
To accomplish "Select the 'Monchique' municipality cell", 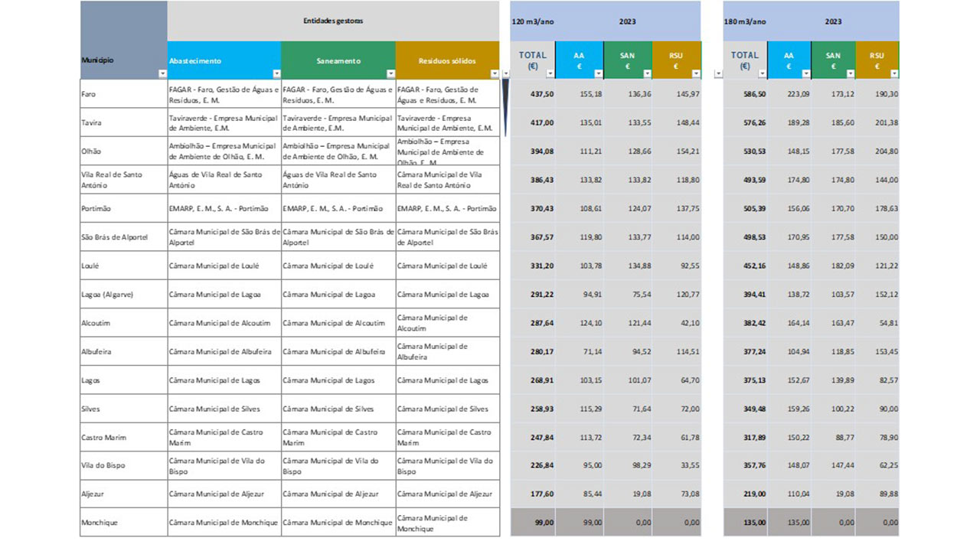I will click(x=123, y=523).
